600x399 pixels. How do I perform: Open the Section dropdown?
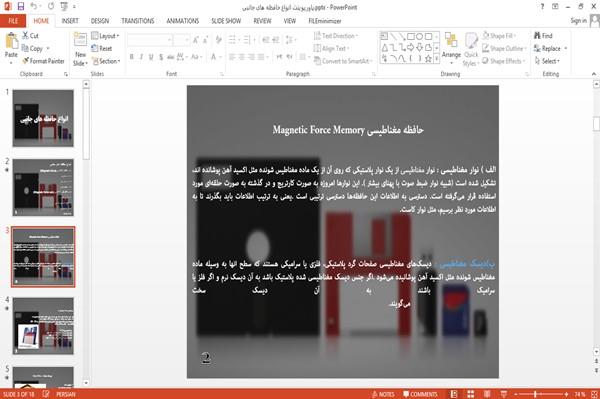coord(106,61)
